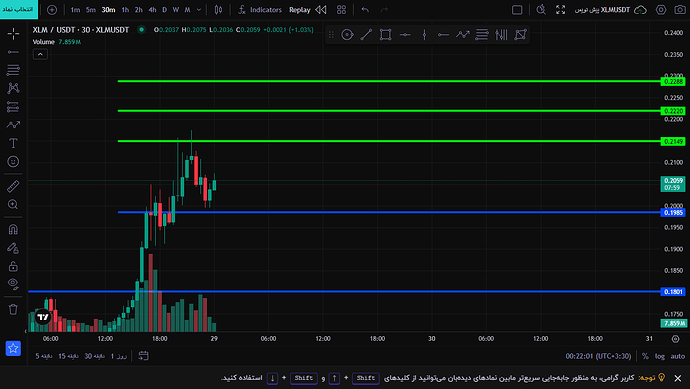This screenshot has width=690, height=389.
Task: Switch to the 2h timeframe
Action: [x=139, y=10]
